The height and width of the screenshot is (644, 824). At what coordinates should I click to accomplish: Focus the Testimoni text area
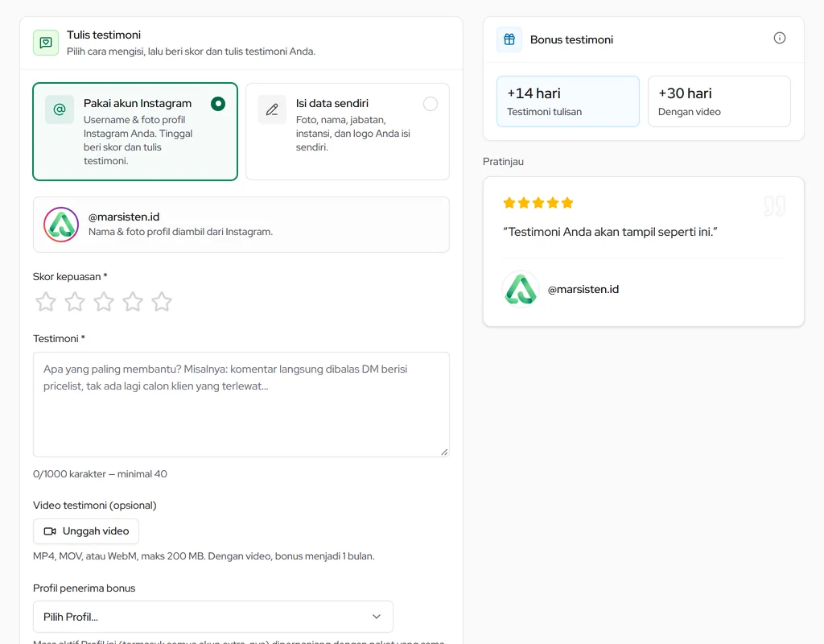coord(241,404)
